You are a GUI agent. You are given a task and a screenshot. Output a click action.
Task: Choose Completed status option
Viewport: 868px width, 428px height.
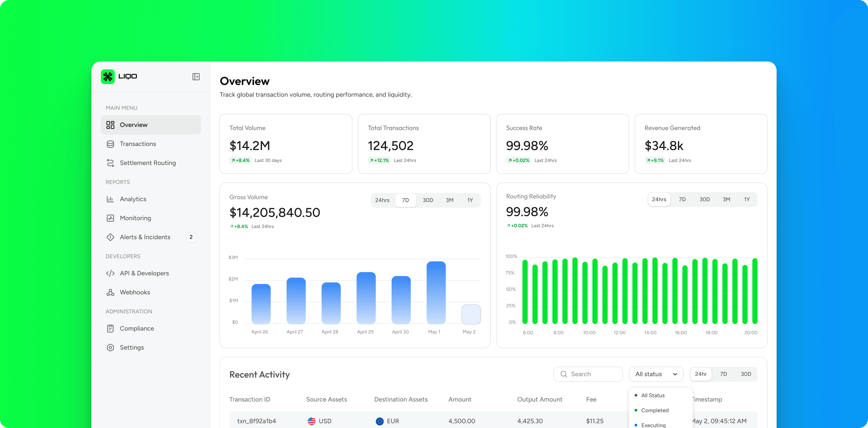[660, 410]
